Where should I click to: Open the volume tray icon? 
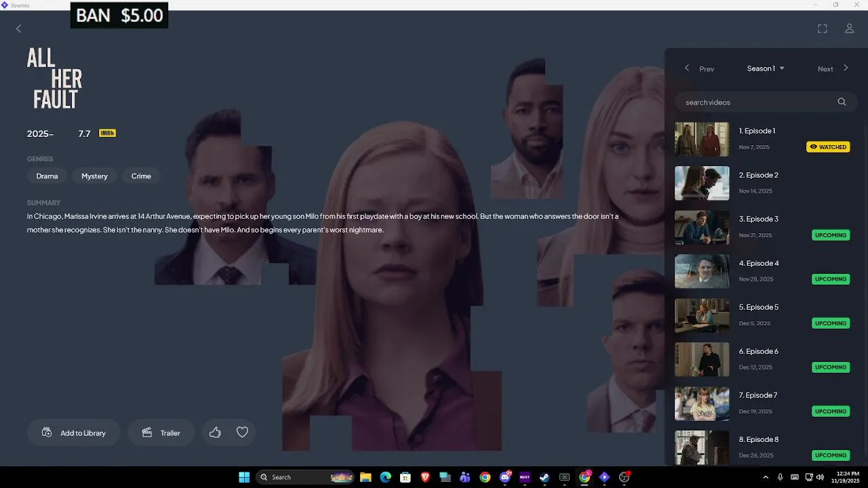click(x=820, y=477)
